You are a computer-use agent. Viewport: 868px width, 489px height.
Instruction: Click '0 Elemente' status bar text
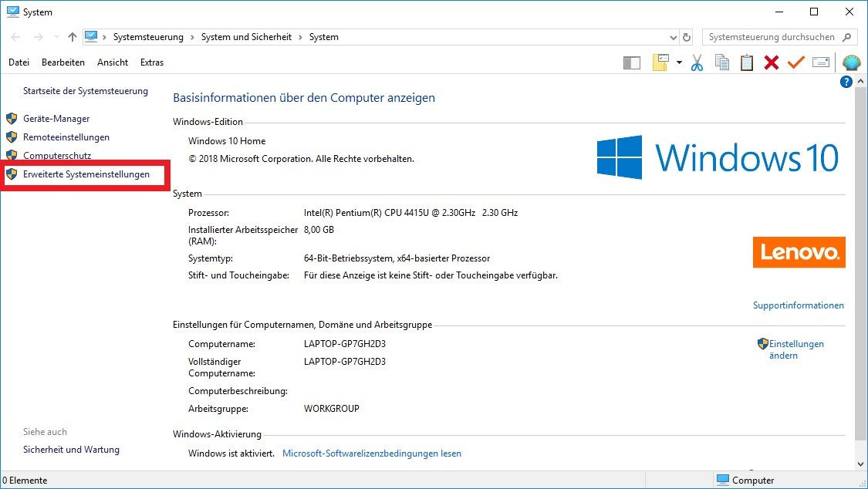(25, 481)
